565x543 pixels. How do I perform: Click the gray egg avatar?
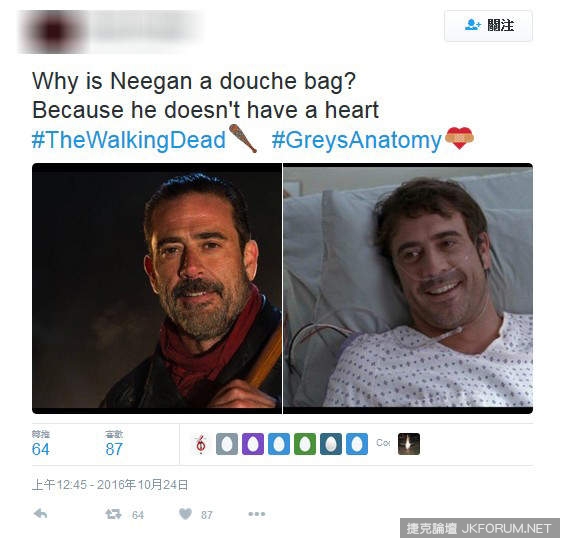click(227, 444)
